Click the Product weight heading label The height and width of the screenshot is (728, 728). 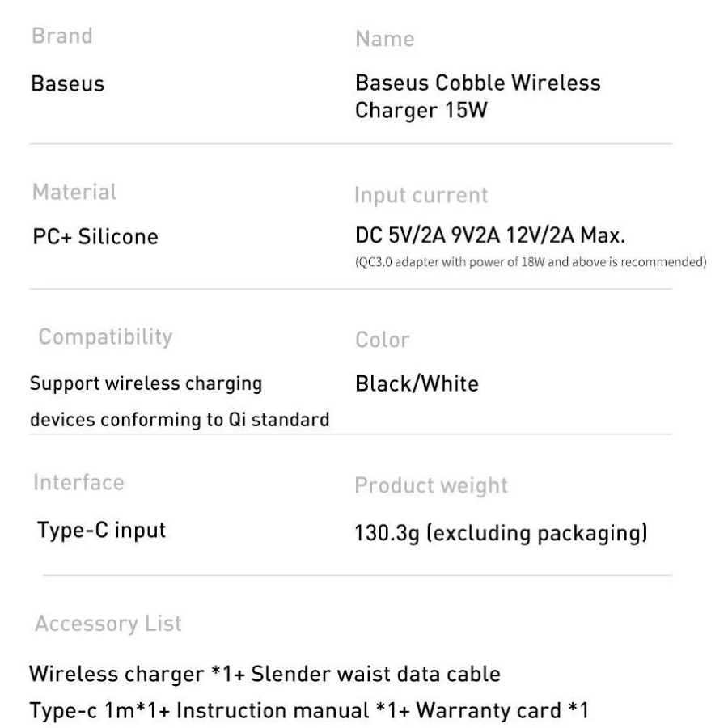[431, 485]
